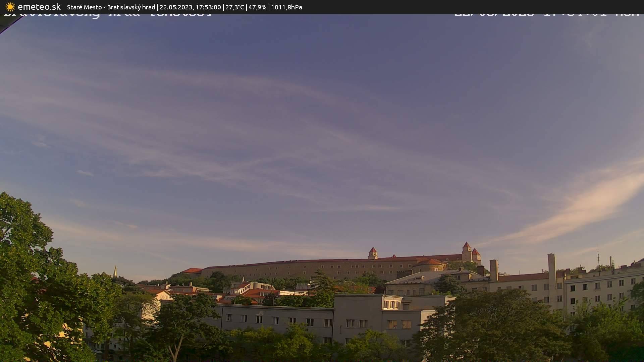Click the white church spire on left

click(x=115, y=271)
